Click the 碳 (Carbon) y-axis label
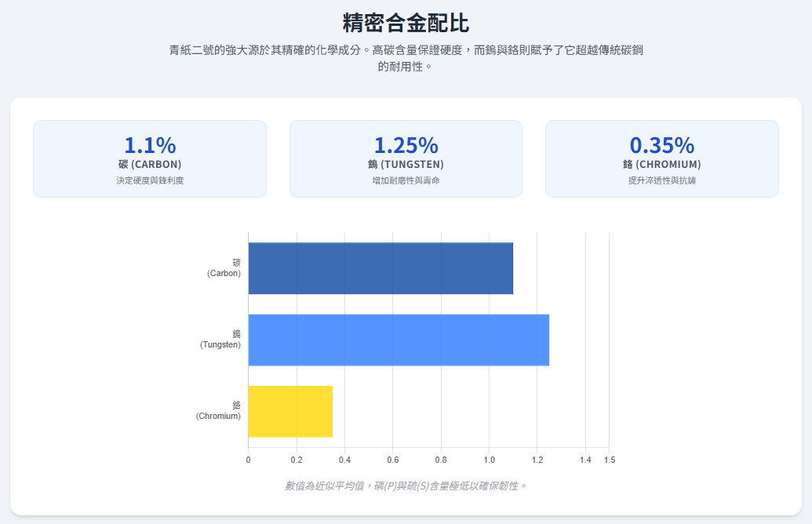 (224, 268)
